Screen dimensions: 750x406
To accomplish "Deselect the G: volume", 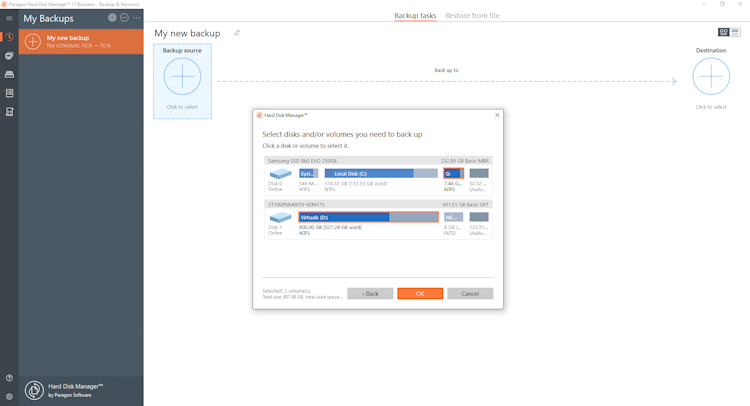I will [453, 174].
